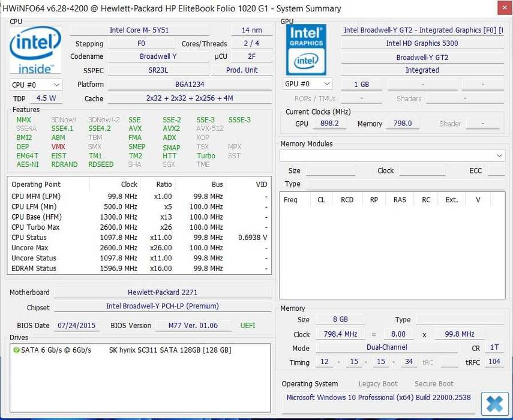Click the GPU memory 1 GB field
The image size is (513, 420).
pos(362,85)
